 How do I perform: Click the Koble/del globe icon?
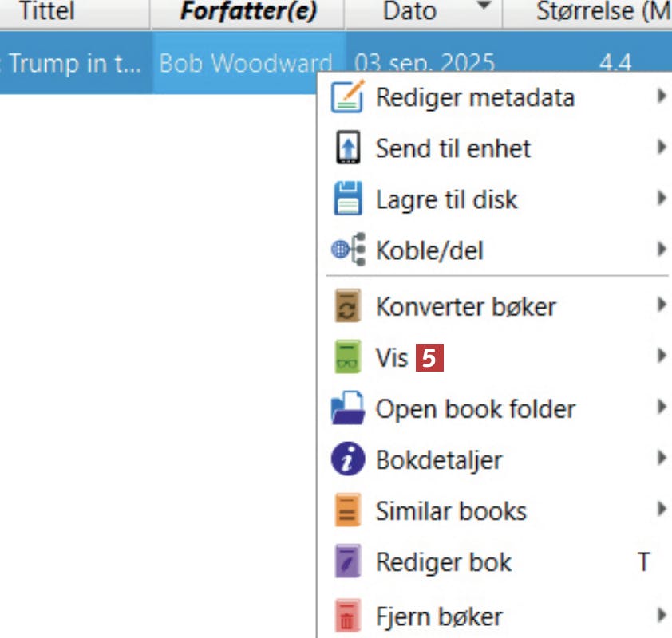(x=347, y=251)
